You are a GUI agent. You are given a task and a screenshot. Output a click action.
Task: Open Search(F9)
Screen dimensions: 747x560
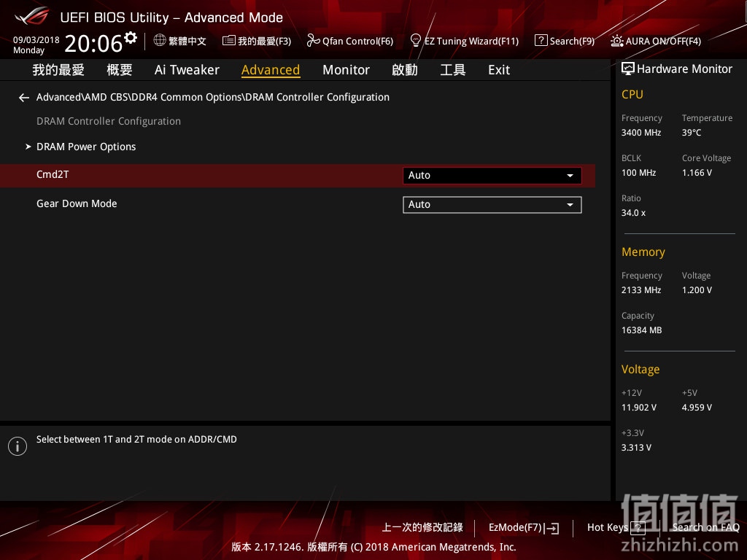[565, 41]
